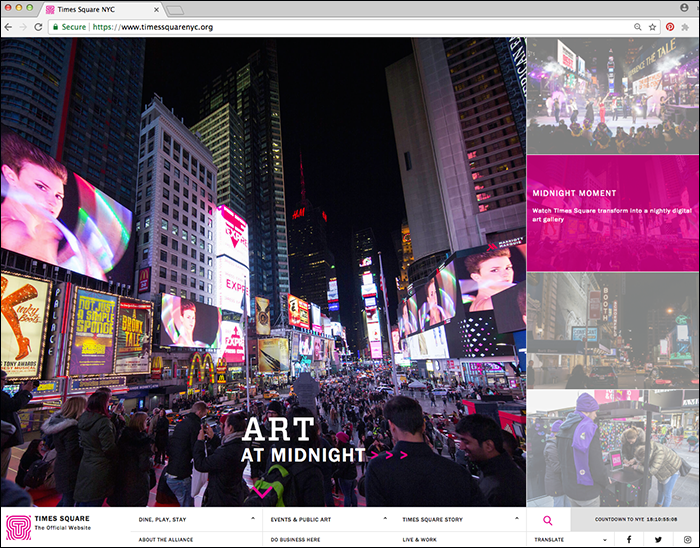Click the browser back arrow
Screen dimensions: 700x548
point(8,27)
